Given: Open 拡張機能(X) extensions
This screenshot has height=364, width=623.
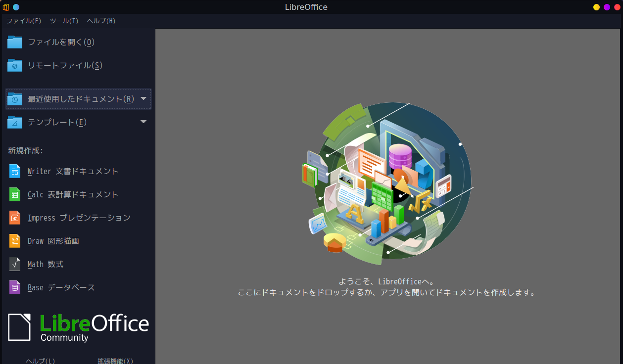Looking at the screenshot, I should (115, 361).
